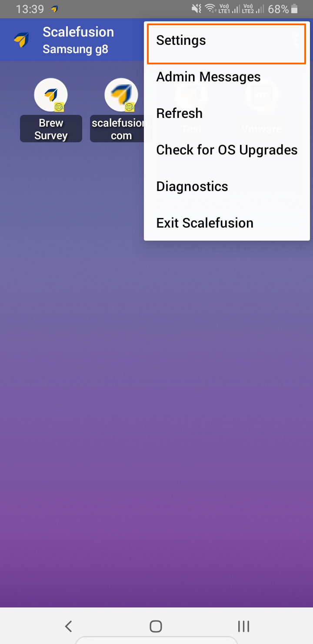The height and width of the screenshot is (644, 313).
Task: Tap the LTE1 signal strength icon
Action: point(230,9)
